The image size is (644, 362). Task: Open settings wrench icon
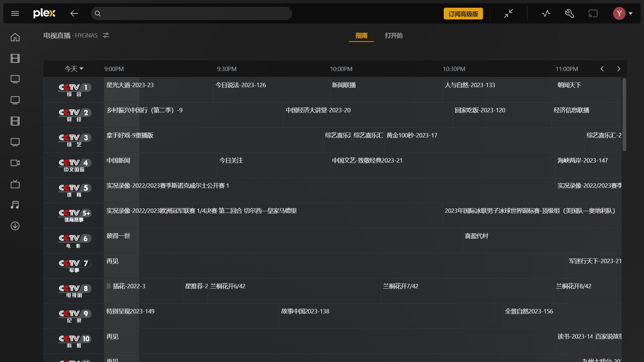(569, 13)
